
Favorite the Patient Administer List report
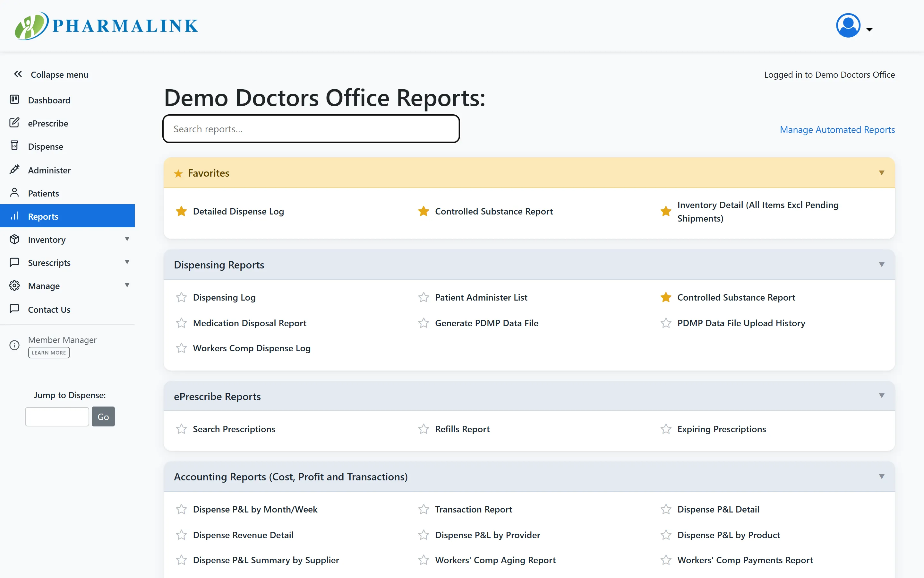pyautogui.click(x=424, y=297)
